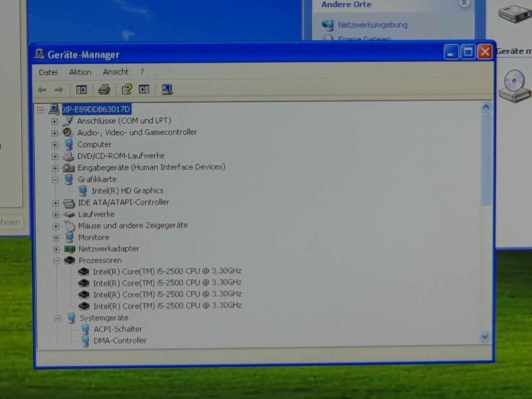Image resolution: width=532 pixels, height=399 pixels.
Task: Collapse the Prozessoren category
Action: pos(56,261)
